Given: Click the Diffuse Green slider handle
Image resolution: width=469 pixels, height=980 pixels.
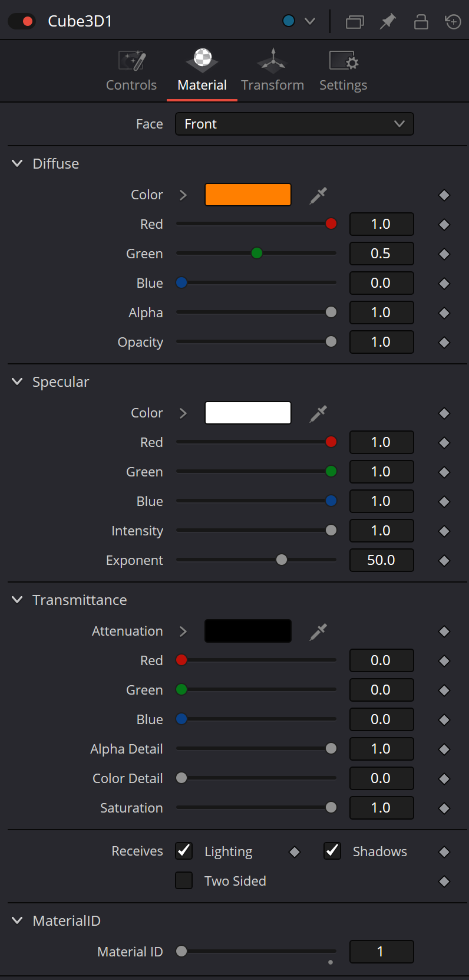Looking at the screenshot, I should pos(257,253).
